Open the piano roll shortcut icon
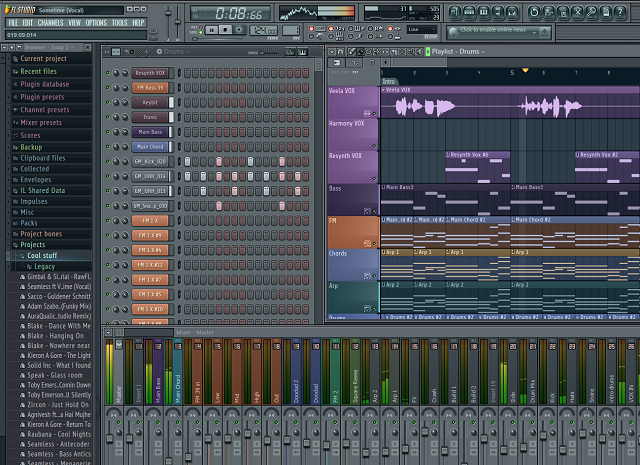640x465 pixels. click(x=483, y=12)
